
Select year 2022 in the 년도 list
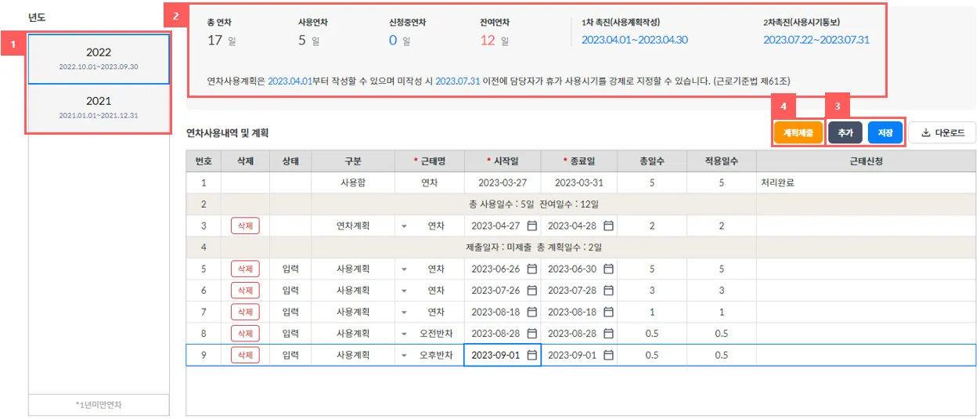[x=99, y=59]
